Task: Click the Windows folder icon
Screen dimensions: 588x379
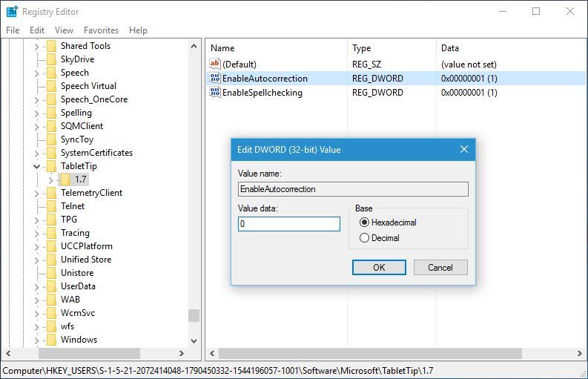Action: (52, 340)
